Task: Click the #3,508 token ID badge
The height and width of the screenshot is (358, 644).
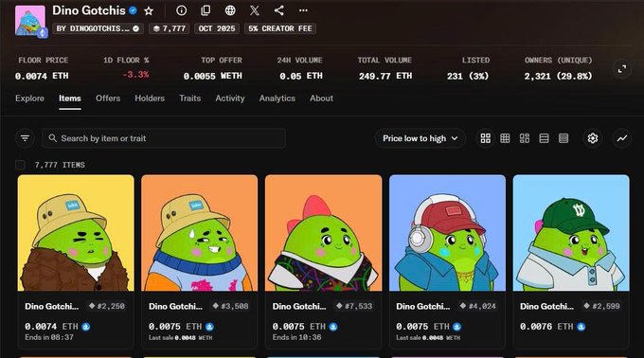Action: (x=230, y=306)
